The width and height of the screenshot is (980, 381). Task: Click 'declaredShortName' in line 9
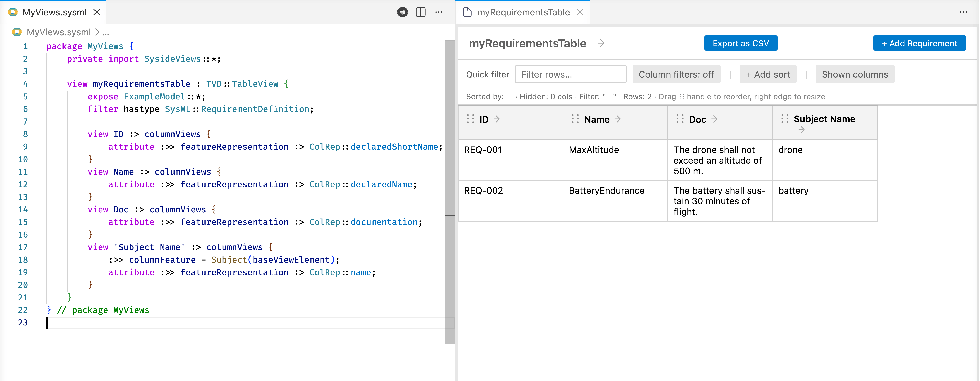tap(394, 147)
